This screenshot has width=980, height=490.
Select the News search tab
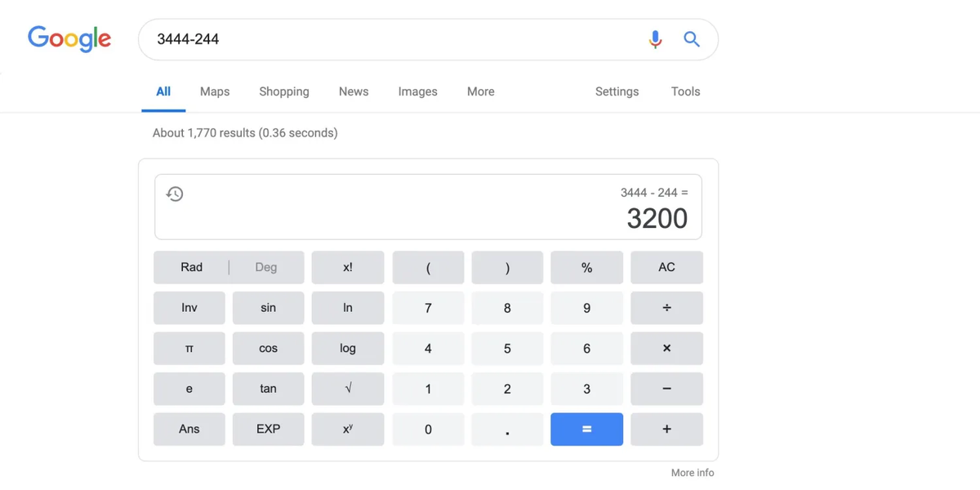point(353,91)
